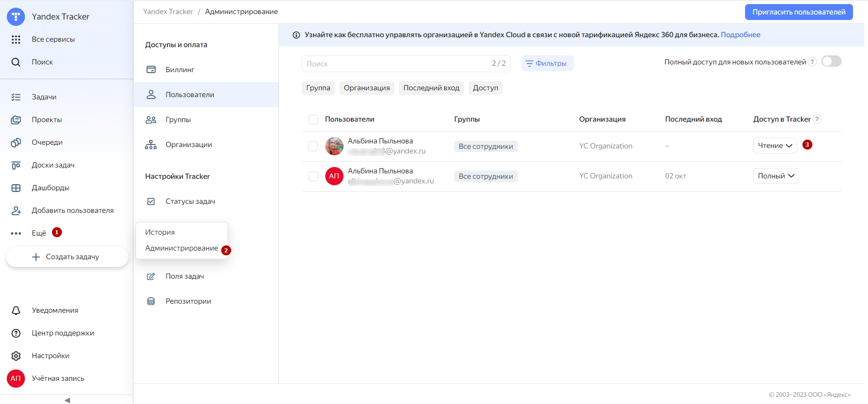Click the Группы column header

(467, 119)
